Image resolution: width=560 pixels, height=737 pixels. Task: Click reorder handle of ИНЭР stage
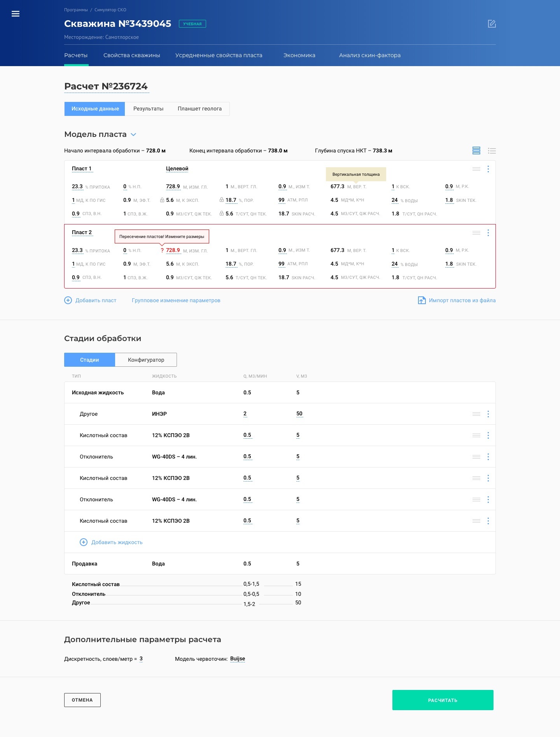[x=476, y=414]
